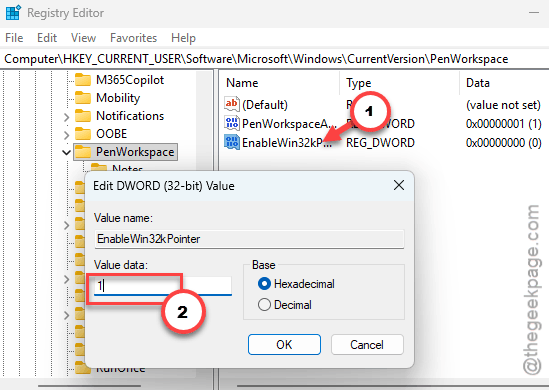Viewport: 549px width, 390px height.
Task: Expand the Notifications key
Action: pyautogui.click(x=67, y=117)
